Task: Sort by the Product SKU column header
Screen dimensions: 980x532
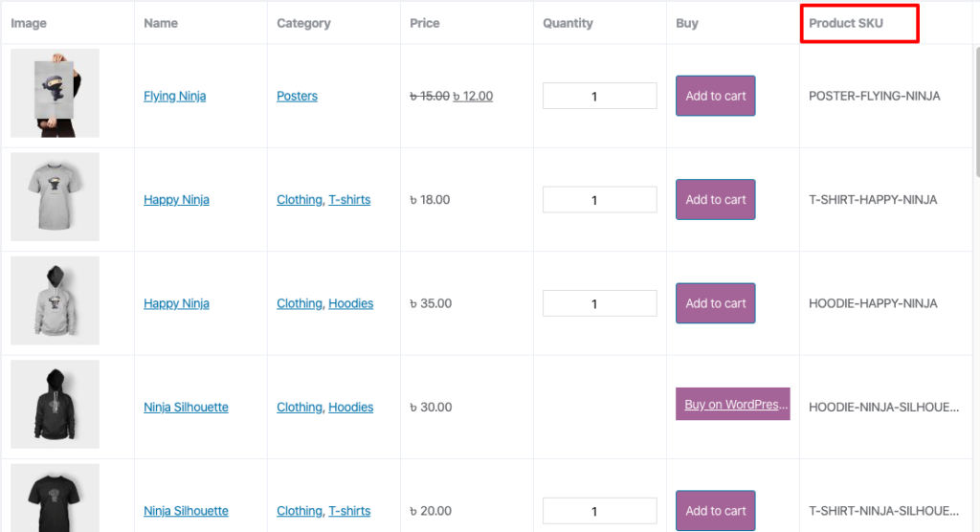Action: (x=846, y=23)
